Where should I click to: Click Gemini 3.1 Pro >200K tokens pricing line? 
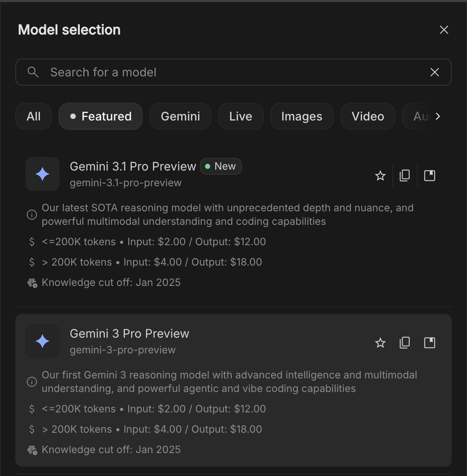tap(152, 262)
